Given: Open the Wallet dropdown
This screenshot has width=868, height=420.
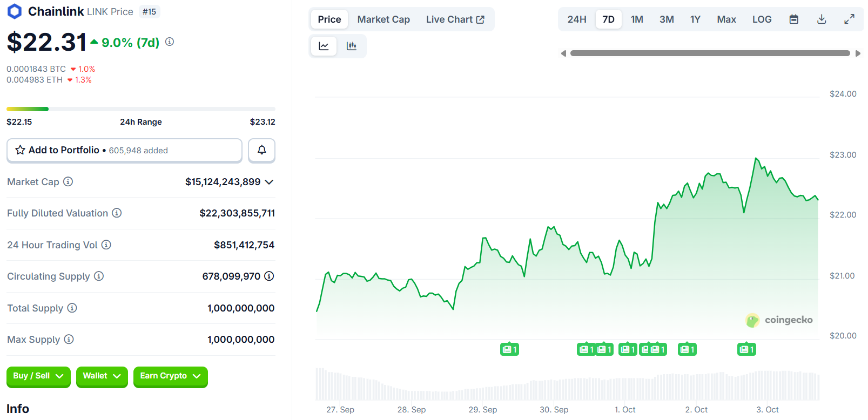Looking at the screenshot, I should pos(102,376).
